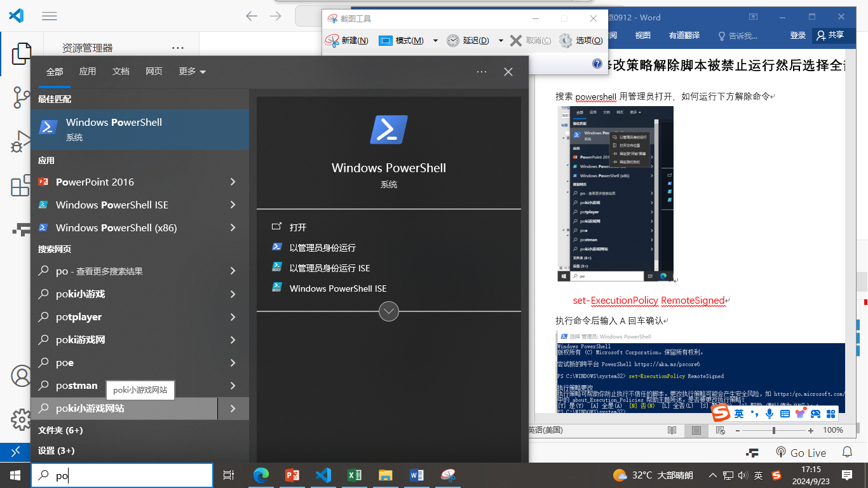Viewport: 868px width, 488px height.
Task: Select All tab in search panel
Action: click(55, 72)
